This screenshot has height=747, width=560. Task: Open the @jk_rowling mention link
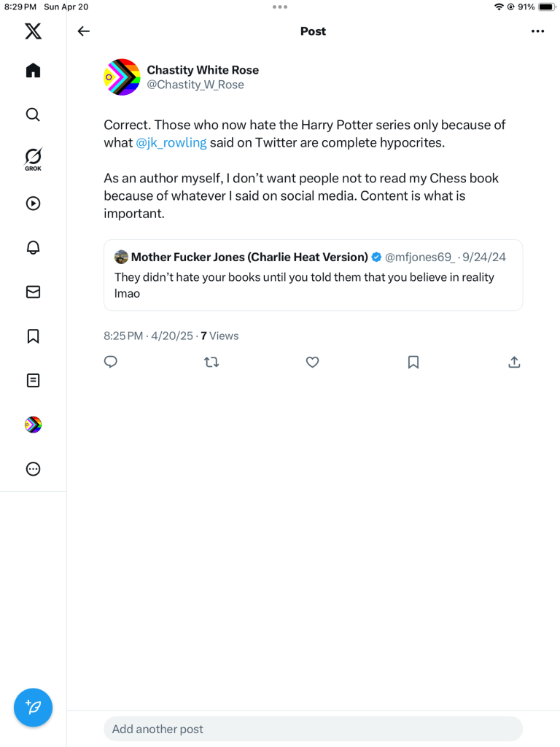coord(171,143)
